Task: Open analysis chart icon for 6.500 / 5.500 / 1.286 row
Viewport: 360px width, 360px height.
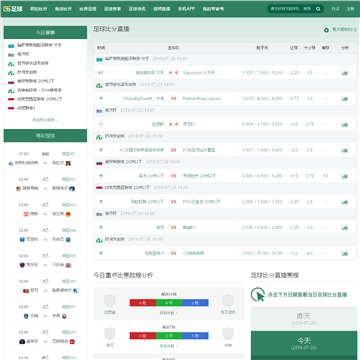Action: (345, 176)
